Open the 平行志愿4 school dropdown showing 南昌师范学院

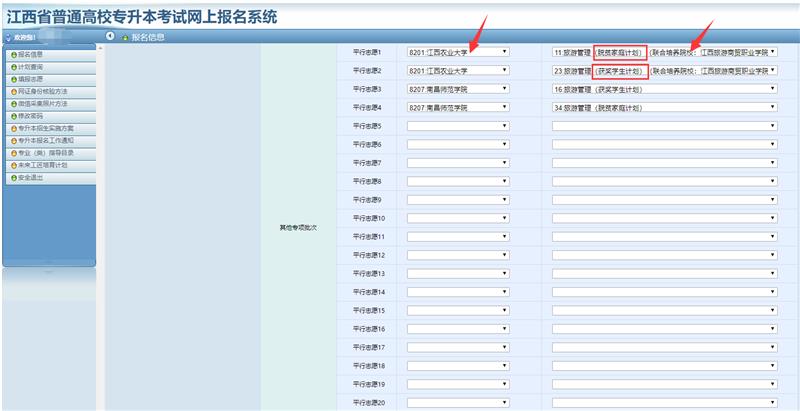tap(458, 108)
